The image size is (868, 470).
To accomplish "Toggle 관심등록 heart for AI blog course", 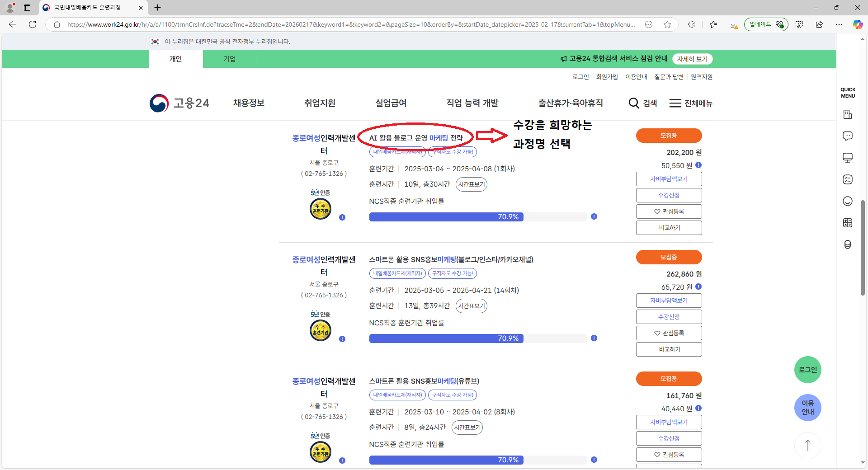I will (669, 211).
